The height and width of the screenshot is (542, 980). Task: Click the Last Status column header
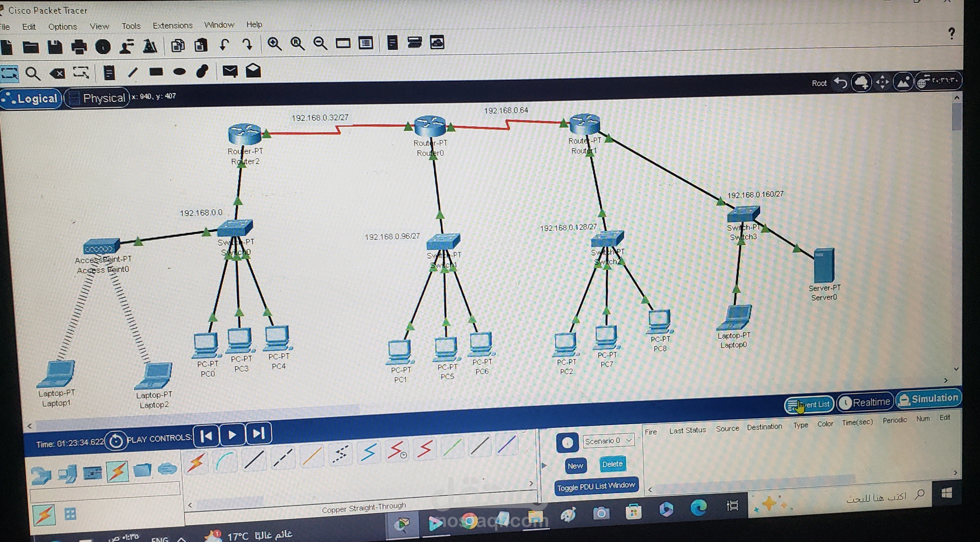(x=687, y=430)
